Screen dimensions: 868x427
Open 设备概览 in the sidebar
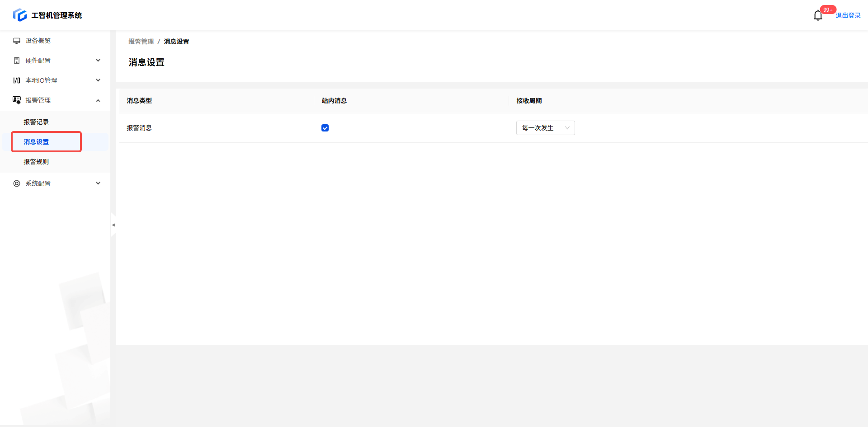55,41
